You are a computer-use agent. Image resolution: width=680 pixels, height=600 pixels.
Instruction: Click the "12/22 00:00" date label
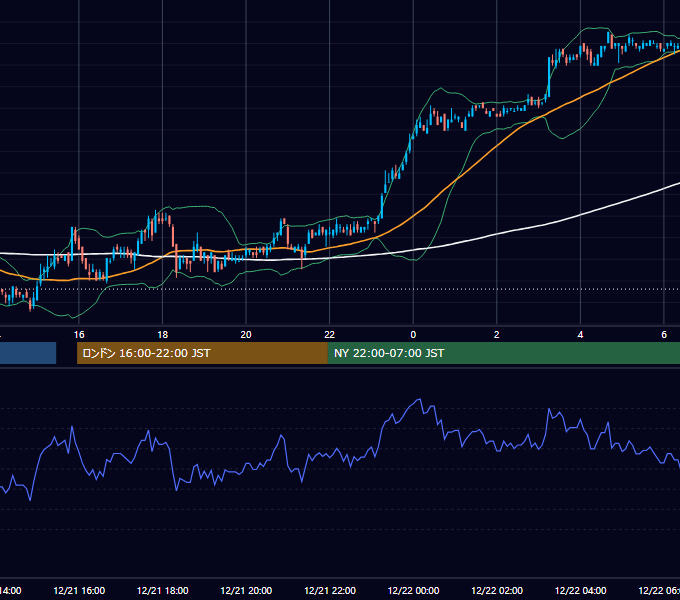click(x=413, y=591)
